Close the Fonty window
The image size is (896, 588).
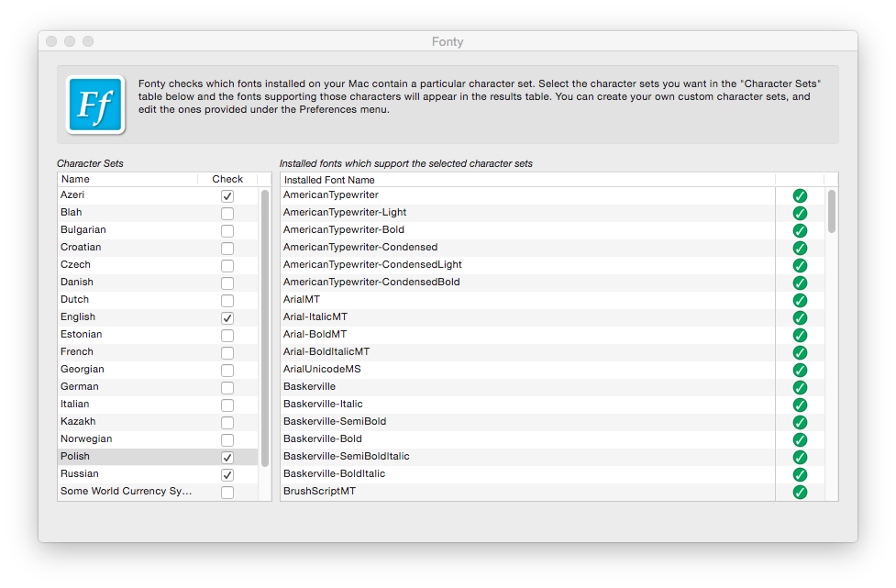51,41
